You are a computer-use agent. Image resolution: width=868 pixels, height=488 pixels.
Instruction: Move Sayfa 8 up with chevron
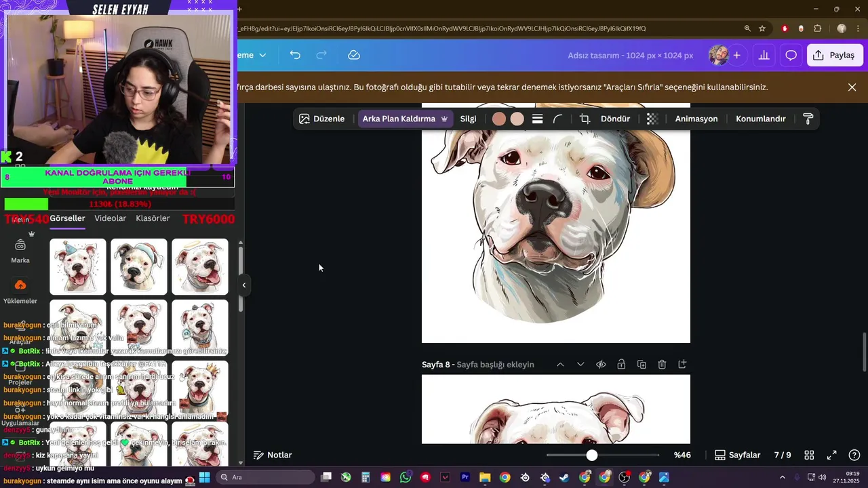560,365
